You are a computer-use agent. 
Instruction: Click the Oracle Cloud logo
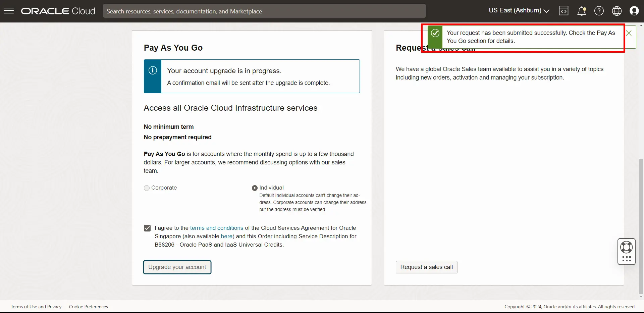coord(58,11)
